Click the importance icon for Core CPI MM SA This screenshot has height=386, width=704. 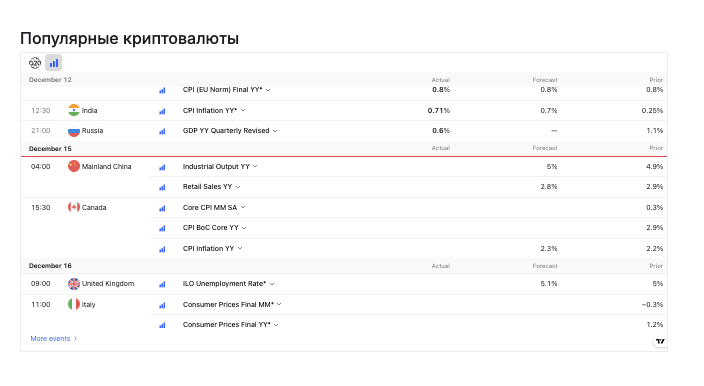tap(162, 208)
